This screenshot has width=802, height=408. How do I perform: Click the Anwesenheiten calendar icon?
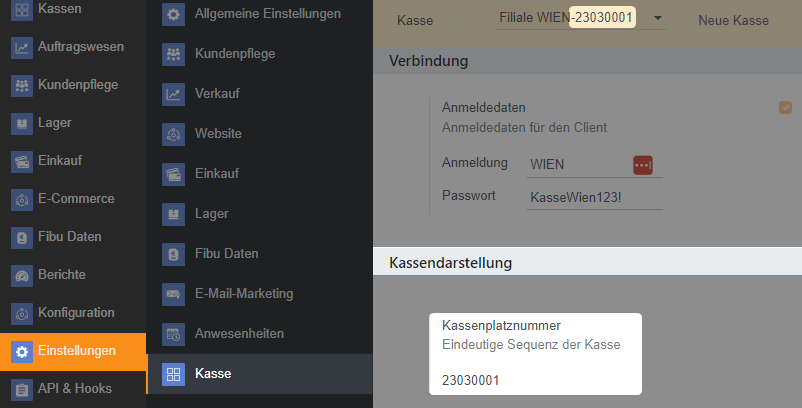[x=174, y=334]
